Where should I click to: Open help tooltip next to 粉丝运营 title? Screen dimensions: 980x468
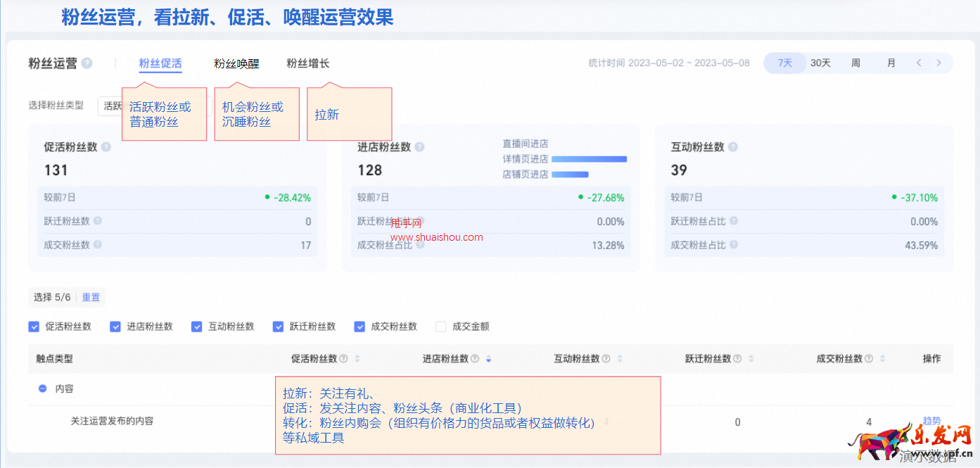coord(86,63)
